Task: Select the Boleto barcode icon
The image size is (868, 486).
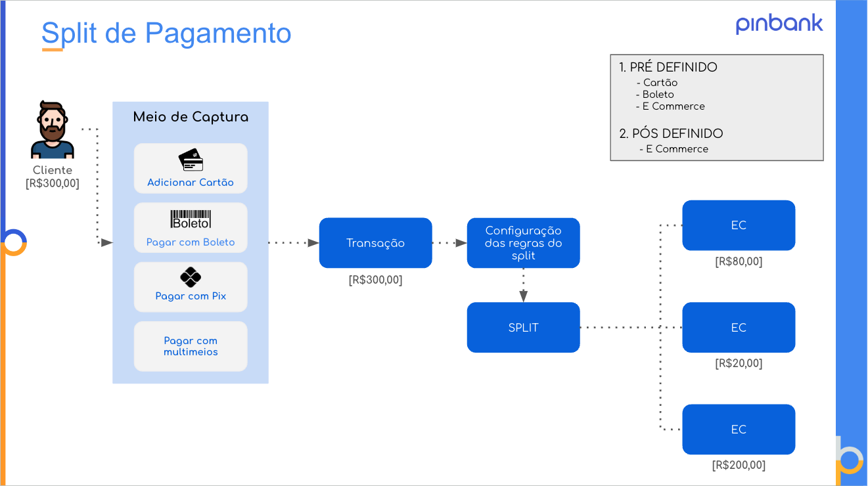Action: coord(191,218)
